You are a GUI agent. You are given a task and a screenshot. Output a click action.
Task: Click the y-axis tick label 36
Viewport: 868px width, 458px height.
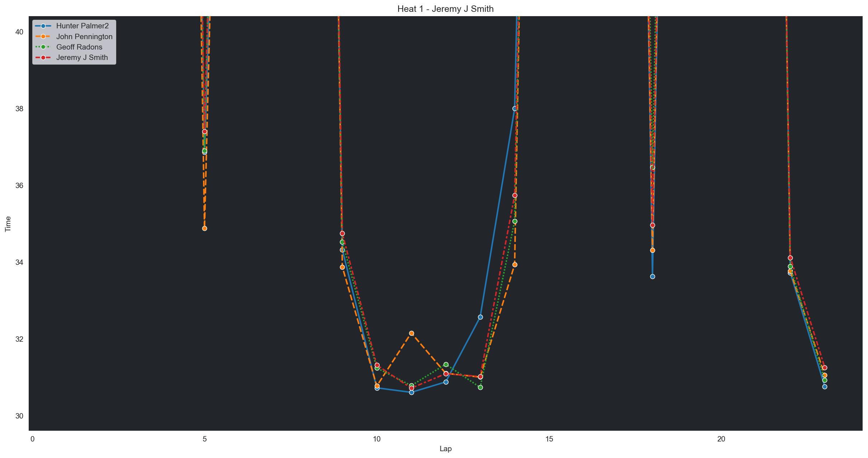click(x=19, y=186)
